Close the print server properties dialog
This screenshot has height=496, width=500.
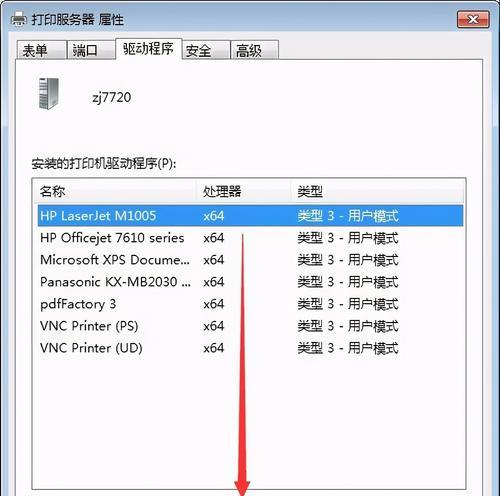(x=473, y=19)
